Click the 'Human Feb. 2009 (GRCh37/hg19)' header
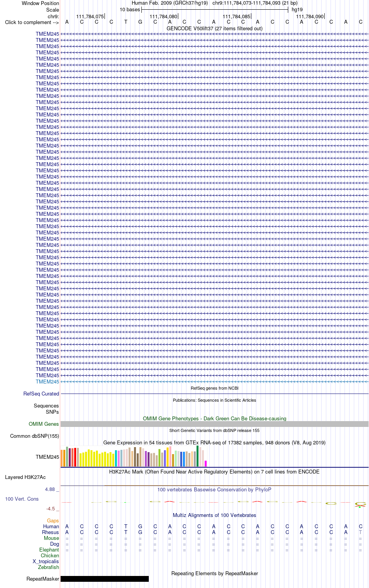 [170, 3]
